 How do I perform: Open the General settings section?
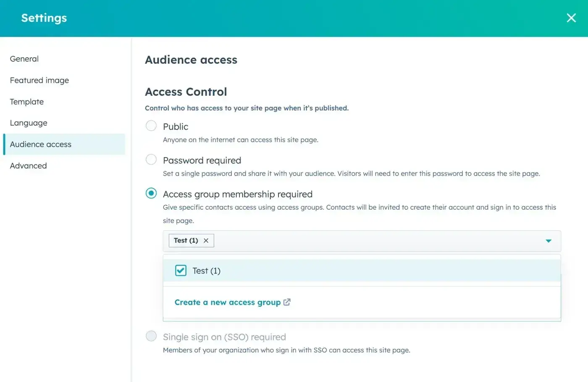[x=24, y=59]
